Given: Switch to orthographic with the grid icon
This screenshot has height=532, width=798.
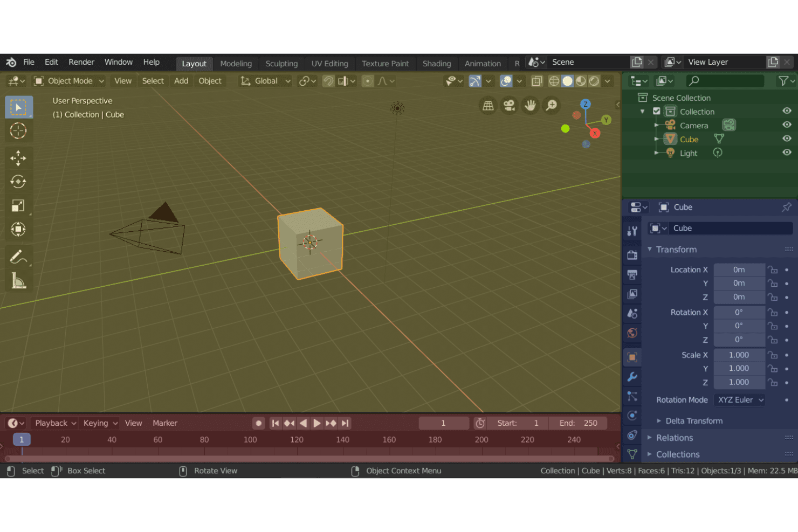Looking at the screenshot, I should point(488,106).
